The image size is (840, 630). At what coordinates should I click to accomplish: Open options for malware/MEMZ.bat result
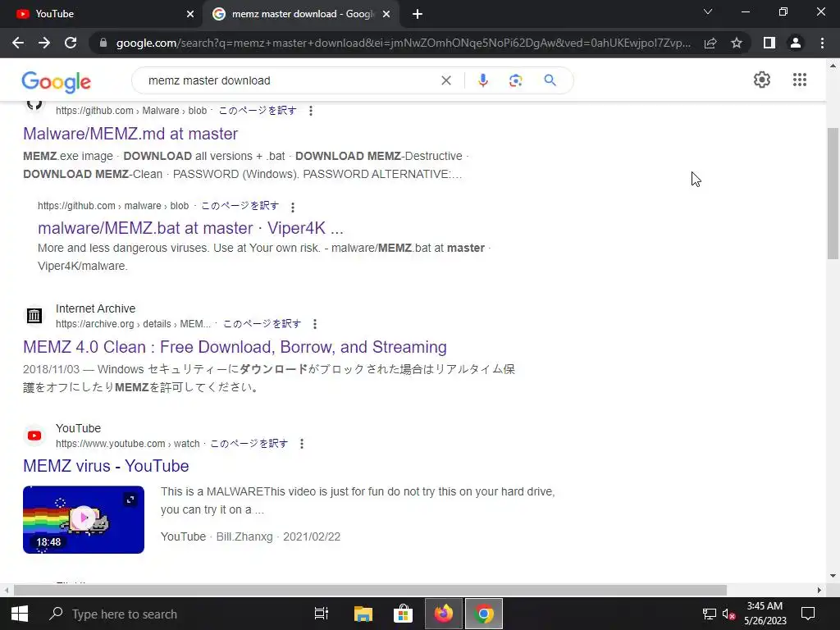tap(293, 207)
